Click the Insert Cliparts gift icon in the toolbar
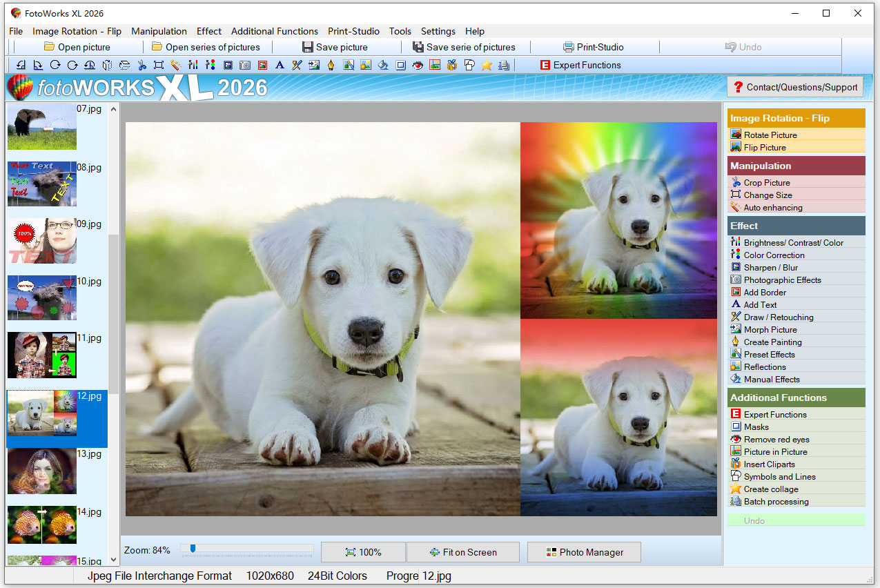Image resolution: width=880 pixels, height=588 pixels. click(452, 65)
